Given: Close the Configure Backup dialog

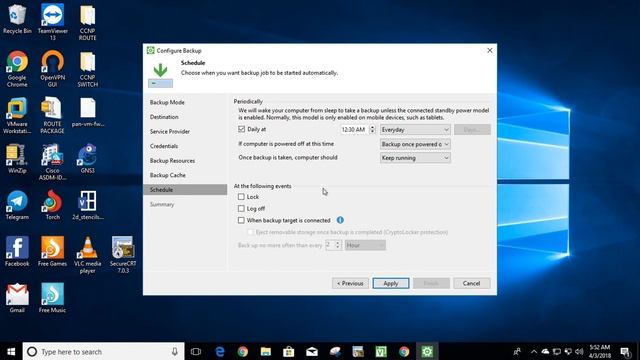Looking at the screenshot, I should pos(489,50).
